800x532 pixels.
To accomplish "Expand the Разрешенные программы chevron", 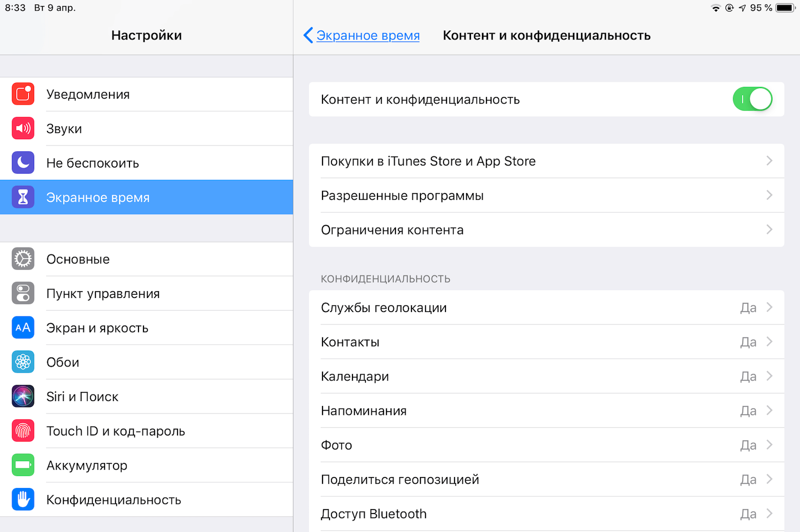I will coord(769,195).
